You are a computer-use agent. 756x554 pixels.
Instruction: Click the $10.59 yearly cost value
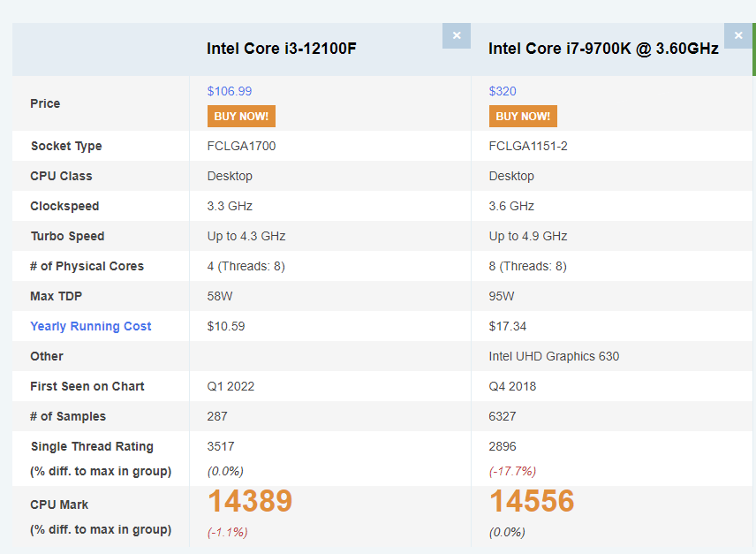point(225,326)
